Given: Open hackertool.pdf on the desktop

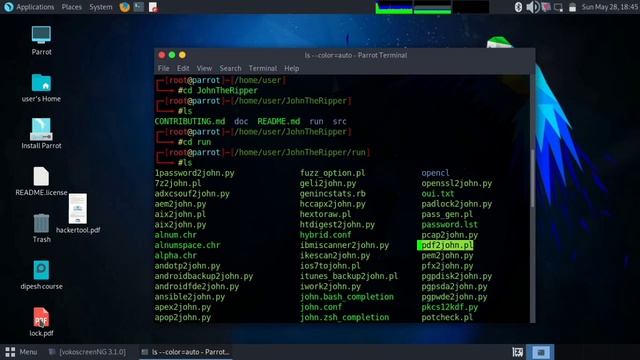Looking at the screenshot, I should (78, 213).
